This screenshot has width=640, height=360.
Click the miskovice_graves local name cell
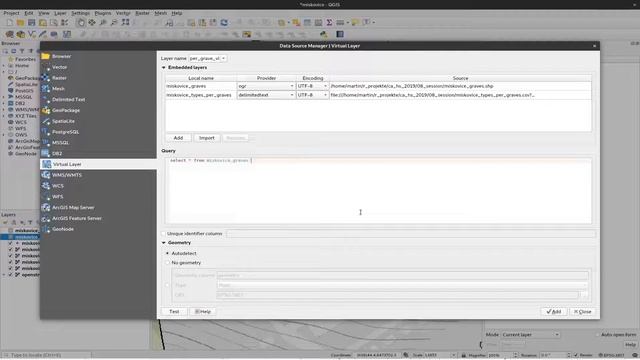(x=201, y=86)
